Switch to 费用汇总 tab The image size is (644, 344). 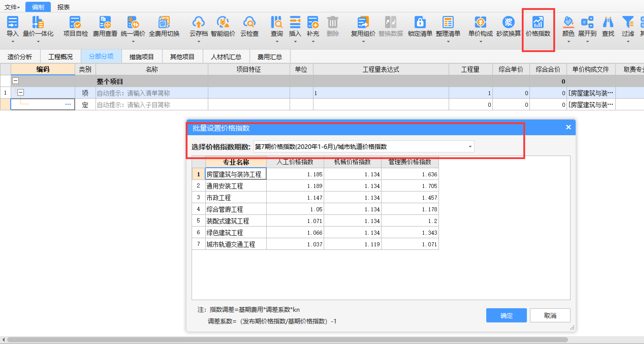[x=270, y=57]
